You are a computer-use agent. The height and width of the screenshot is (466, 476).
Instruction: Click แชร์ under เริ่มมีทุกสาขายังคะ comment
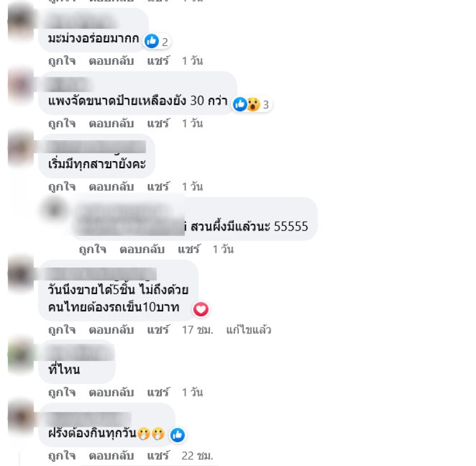[158, 187]
